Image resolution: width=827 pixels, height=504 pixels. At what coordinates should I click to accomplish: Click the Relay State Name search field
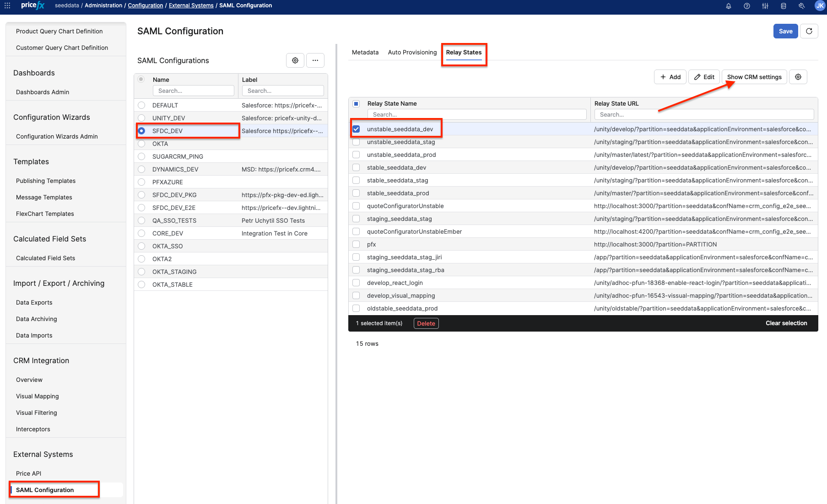(476, 114)
